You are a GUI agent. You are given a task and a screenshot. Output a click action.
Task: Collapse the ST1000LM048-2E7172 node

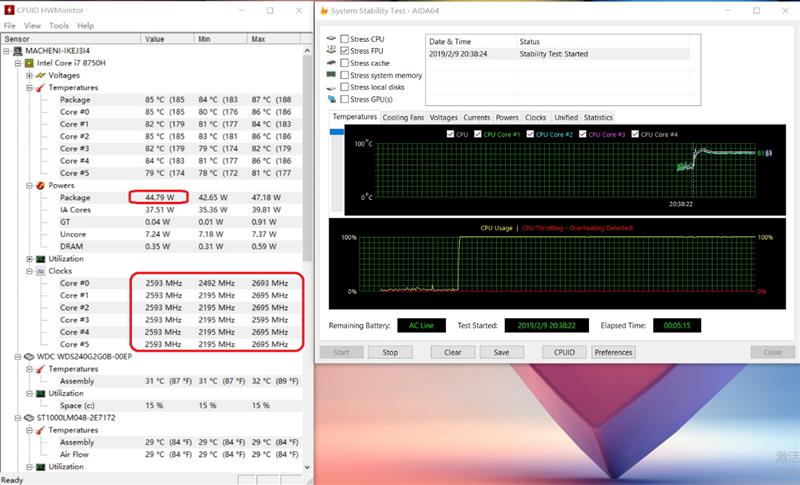click(x=18, y=418)
